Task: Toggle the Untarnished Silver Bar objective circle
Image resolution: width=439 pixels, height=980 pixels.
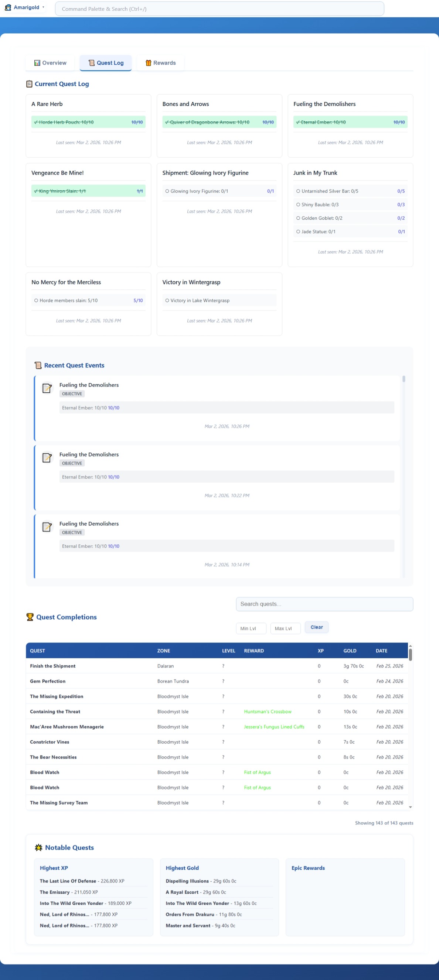Action: pos(298,191)
